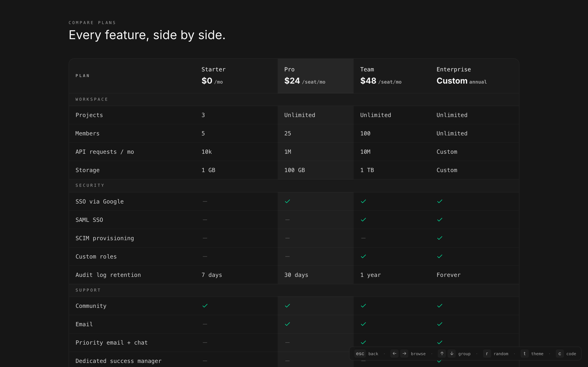This screenshot has height=367, width=588.
Task: Click the Team checkmark for Custom roles
Action: pos(363,256)
